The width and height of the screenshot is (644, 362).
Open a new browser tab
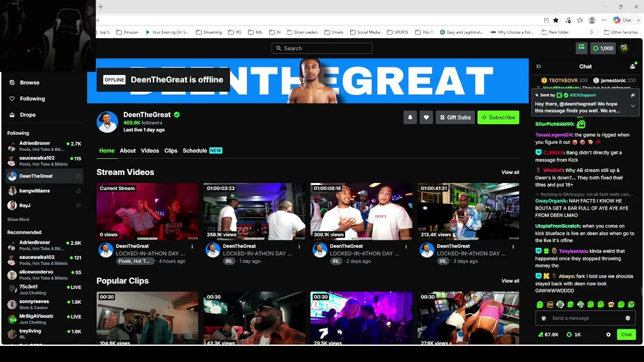tap(101, 7)
